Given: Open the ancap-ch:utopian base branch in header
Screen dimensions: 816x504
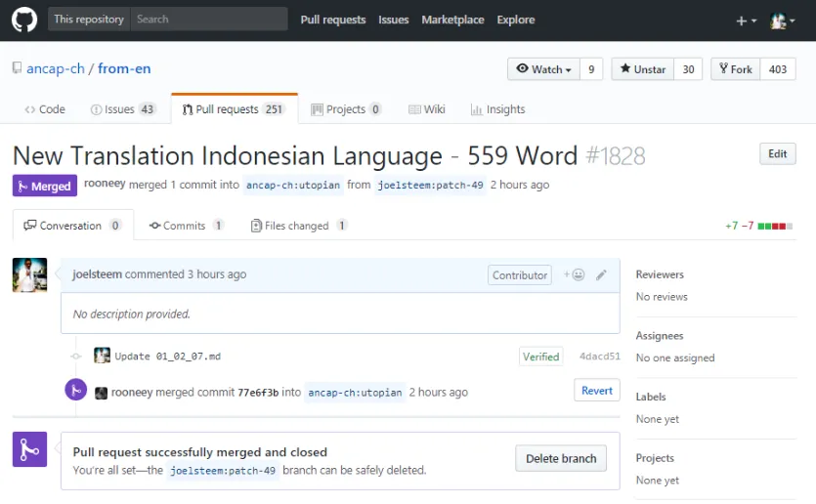Looking at the screenshot, I should tap(293, 186).
